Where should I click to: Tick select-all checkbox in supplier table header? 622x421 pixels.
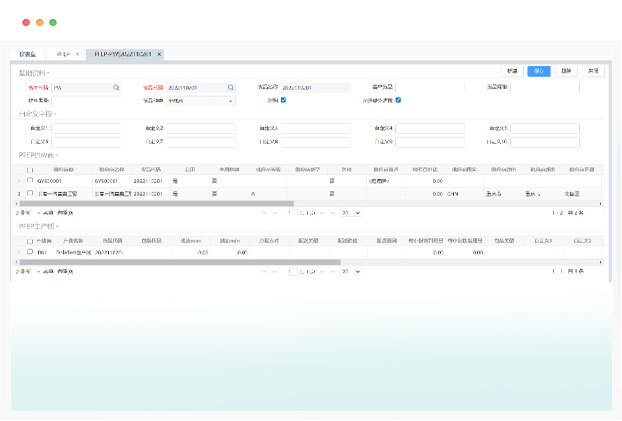coord(30,170)
